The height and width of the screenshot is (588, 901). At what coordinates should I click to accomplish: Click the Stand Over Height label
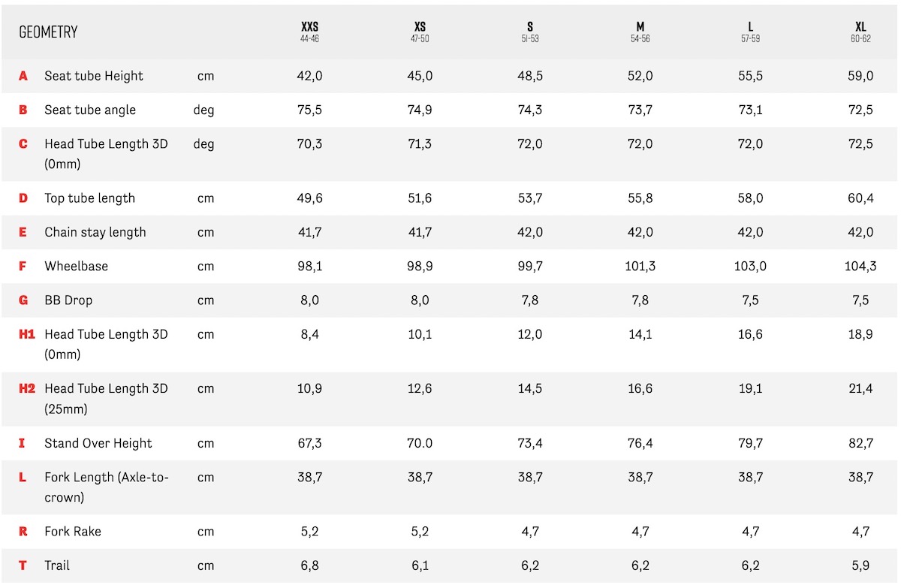click(98, 443)
